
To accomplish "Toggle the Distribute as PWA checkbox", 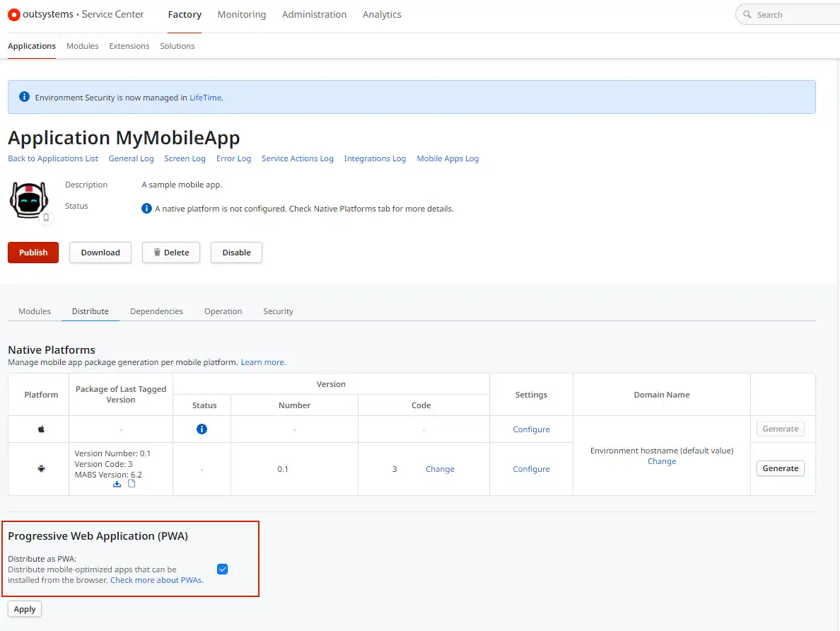I will coord(222,569).
